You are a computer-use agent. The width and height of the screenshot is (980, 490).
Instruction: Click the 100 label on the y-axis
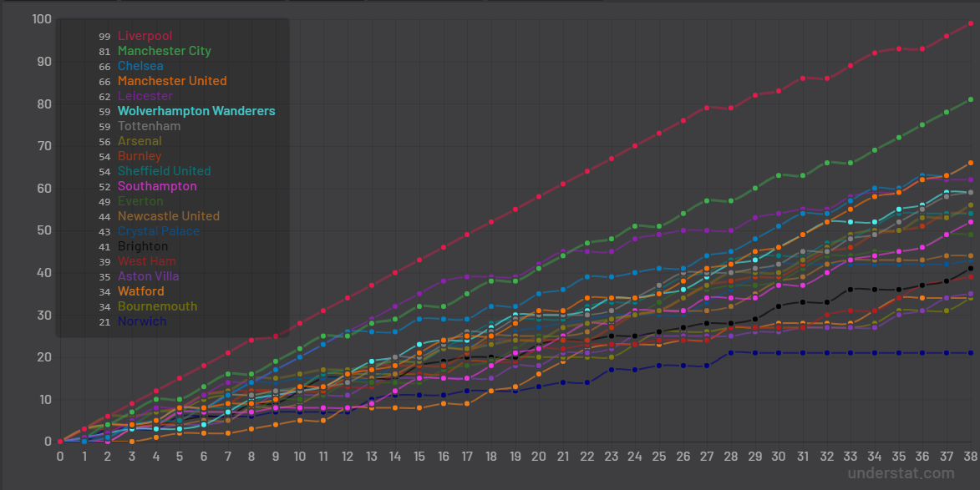click(42, 19)
